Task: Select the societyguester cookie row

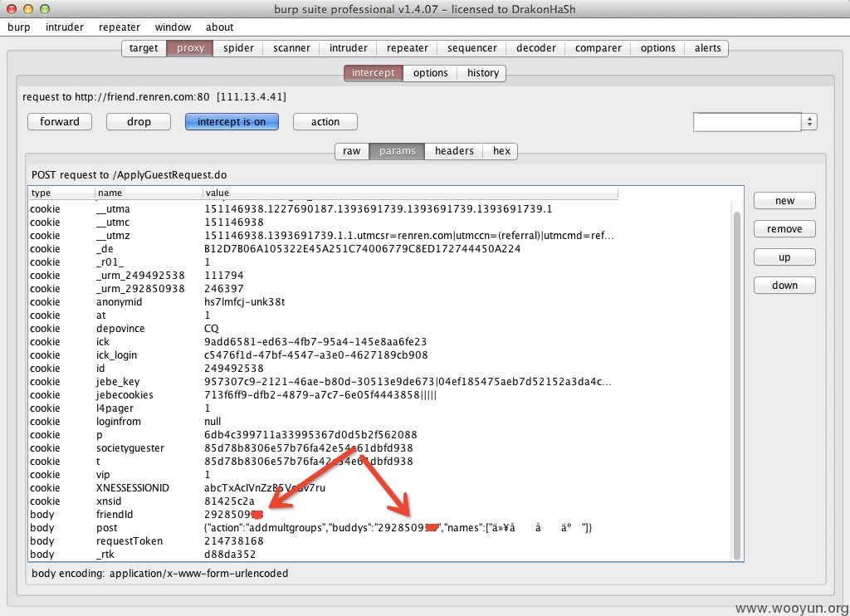Action: tap(324, 448)
